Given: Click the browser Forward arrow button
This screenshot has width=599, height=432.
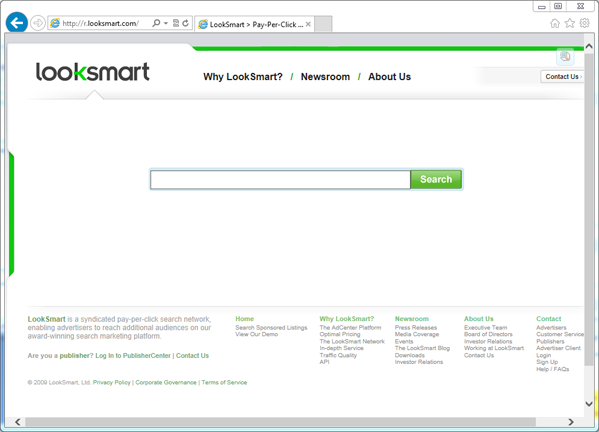Looking at the screenshot, I should click(x=38, y=23).
